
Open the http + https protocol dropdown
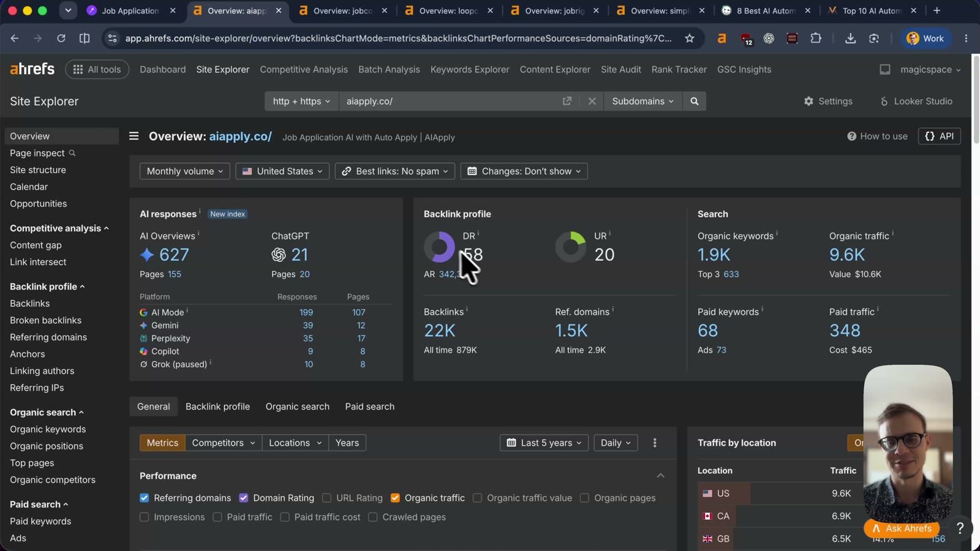pyautogui.click(x=301, y=101)
